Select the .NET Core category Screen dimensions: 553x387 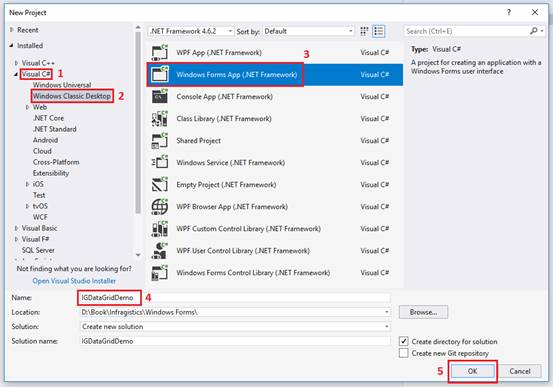point(48,118)
